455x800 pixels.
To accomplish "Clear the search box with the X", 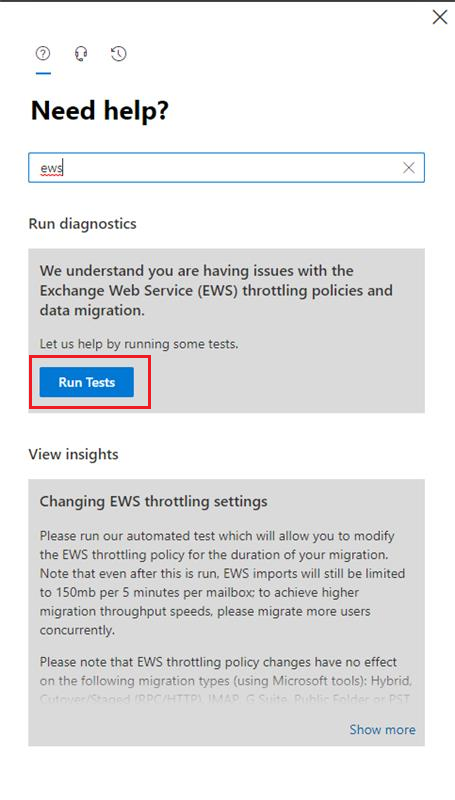I will coord(409,167).
